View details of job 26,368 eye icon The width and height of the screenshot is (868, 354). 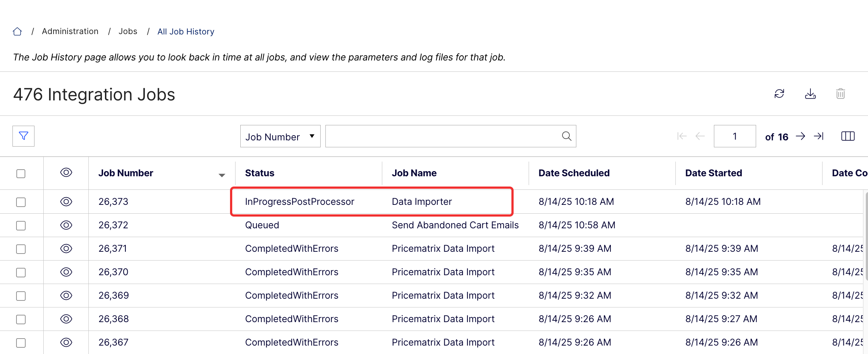(x=66, y=319)
